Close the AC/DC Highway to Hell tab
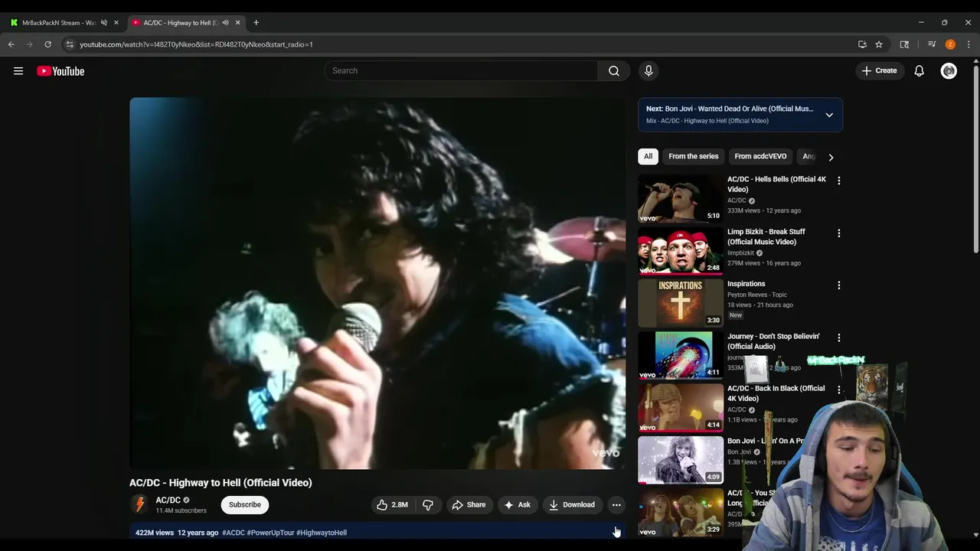The width and height of the screenshot is (980, 551). (x=237, y=23)
